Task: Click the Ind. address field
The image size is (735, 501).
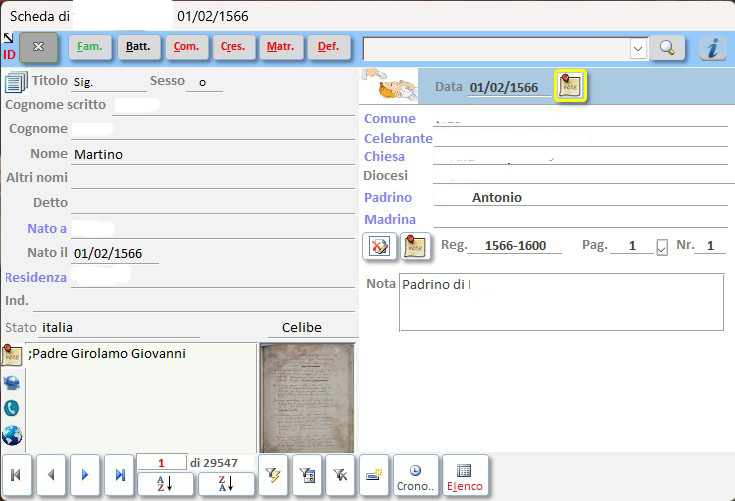Action: click(194, 301)
